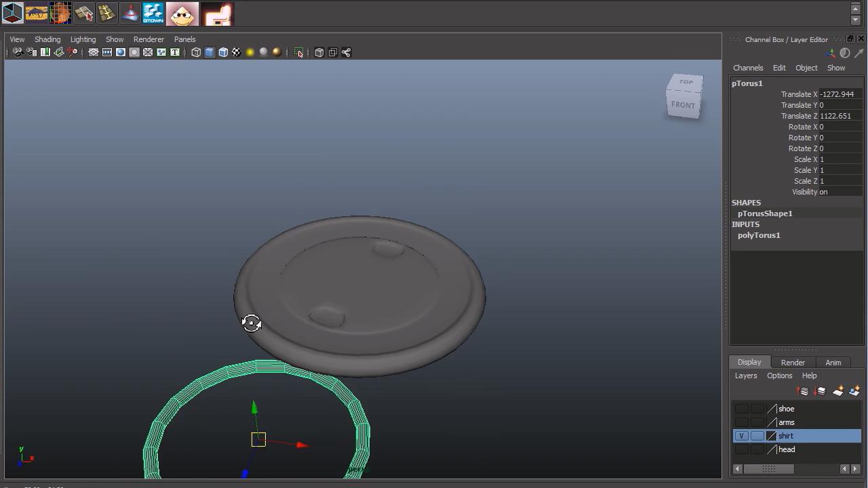
Task: Toggle the safe title T icon
Action: tap(175, 52)
